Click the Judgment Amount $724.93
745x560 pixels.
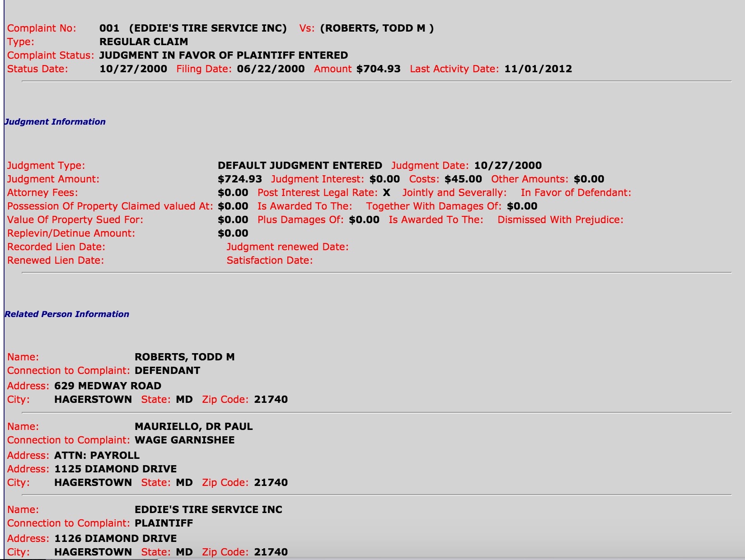point(240,179)
